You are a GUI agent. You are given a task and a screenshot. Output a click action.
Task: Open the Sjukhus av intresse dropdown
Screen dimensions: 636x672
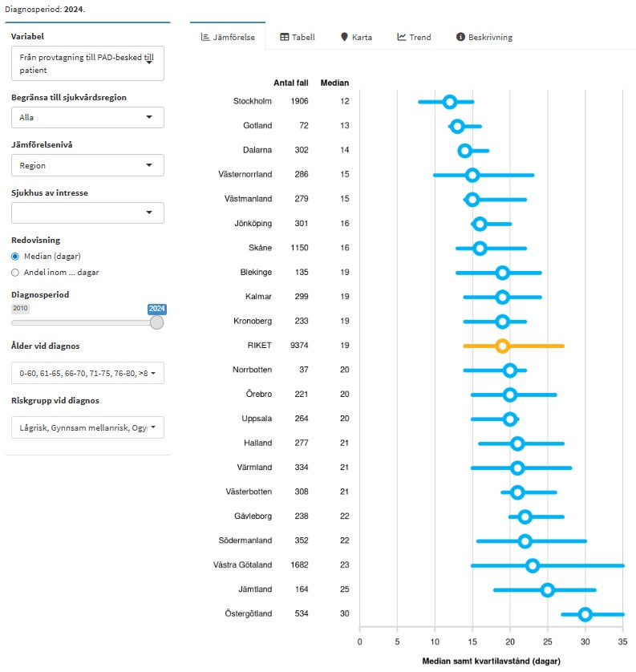tap(87, 213)
